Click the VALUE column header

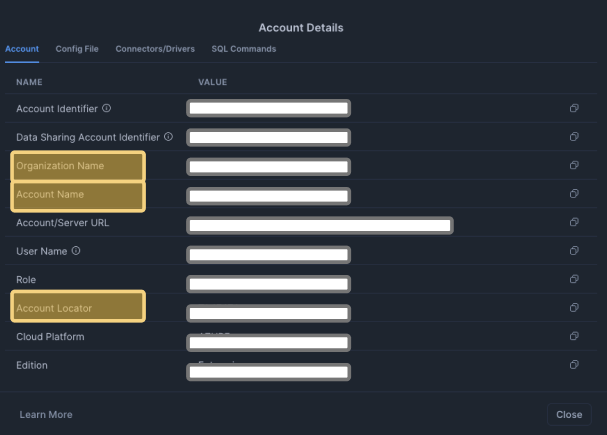tap(213, 82)
